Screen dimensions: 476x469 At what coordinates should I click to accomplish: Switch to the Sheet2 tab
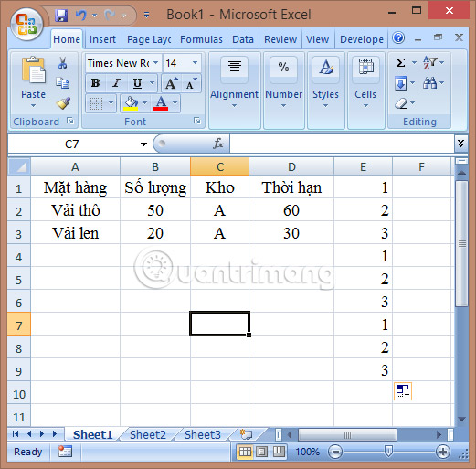coord(148,434)
